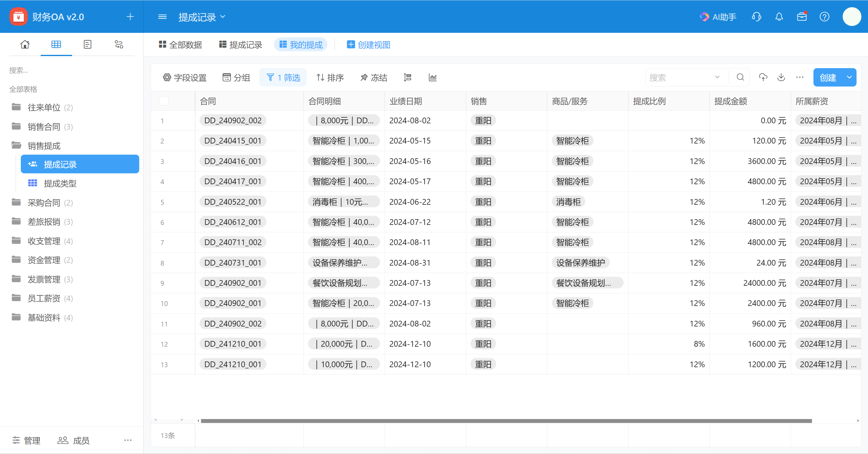Screen dimensions: 868x454
Task: Click the 消毒柜 product tag in row 5
Action: point(568,202)
